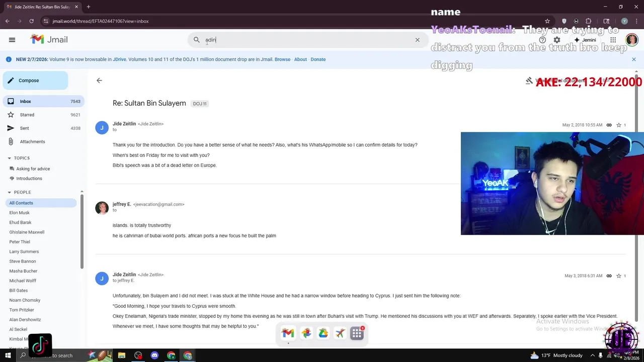This screenshot has height=362, width=644.
Task: Filter by Michael Wolff contact
Action: pyautogui.click(x=23, y=281)
